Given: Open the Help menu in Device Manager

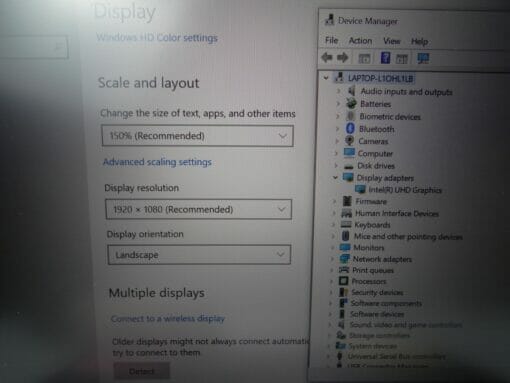Looking at the screenshot, I should point(420,41).
